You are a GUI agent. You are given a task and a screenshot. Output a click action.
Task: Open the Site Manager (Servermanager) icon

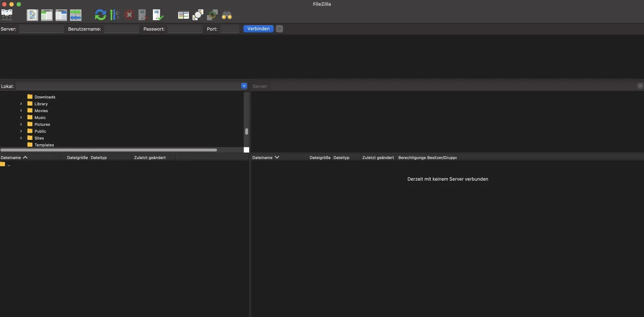click(7, 15)
